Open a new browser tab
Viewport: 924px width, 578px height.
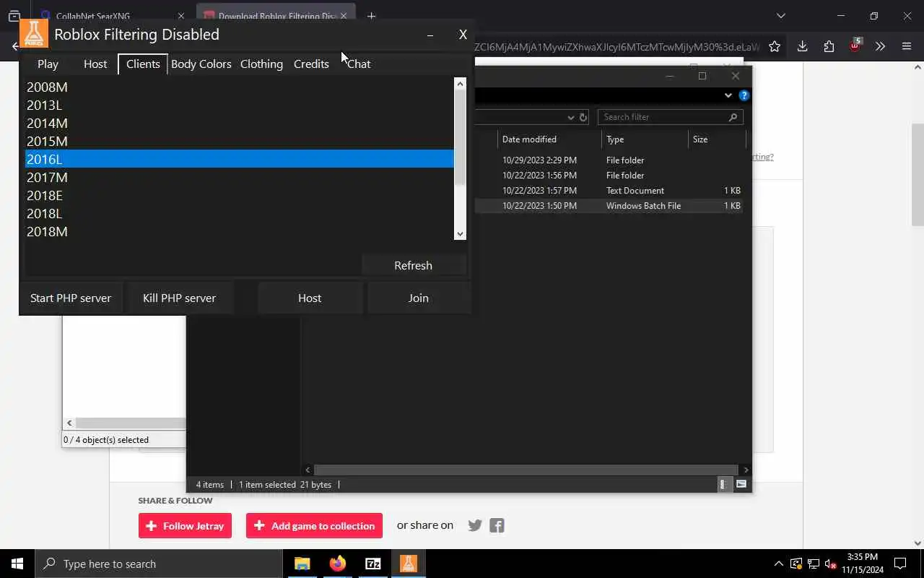click(371, 16)
